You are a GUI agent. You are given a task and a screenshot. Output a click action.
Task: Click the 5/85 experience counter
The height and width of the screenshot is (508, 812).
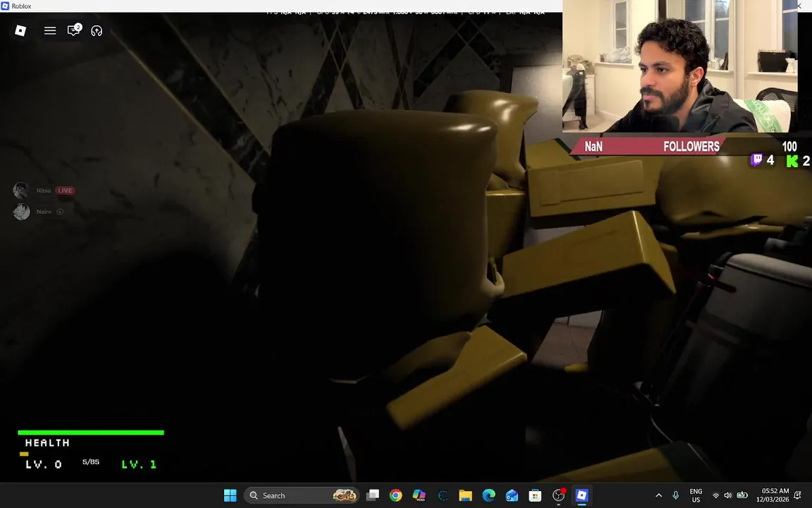(91, 462)
